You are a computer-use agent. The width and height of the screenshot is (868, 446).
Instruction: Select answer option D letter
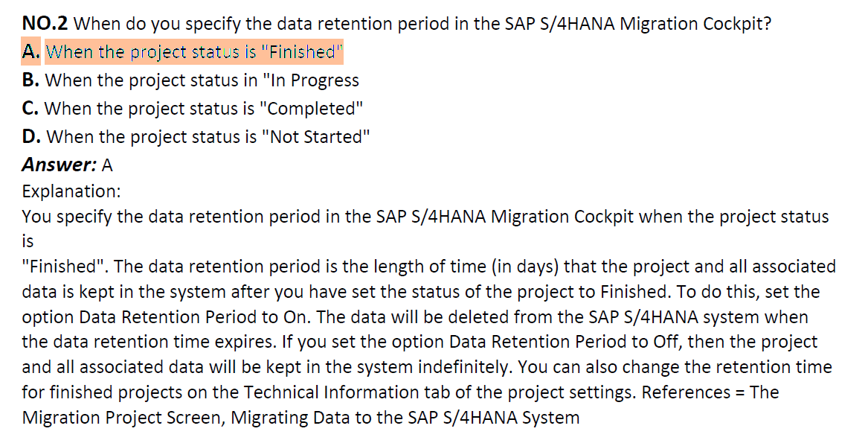point(31,136)
